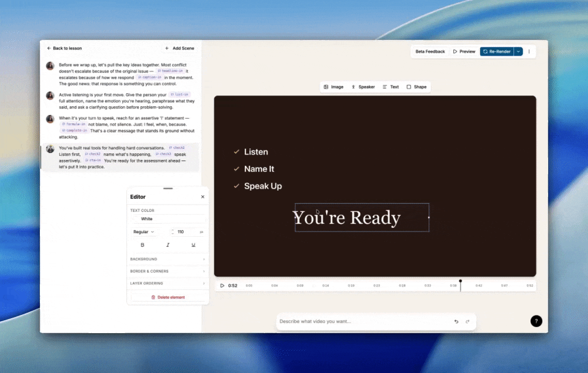
Task: Click the font size stepper arrows
Action: point(172,232)
